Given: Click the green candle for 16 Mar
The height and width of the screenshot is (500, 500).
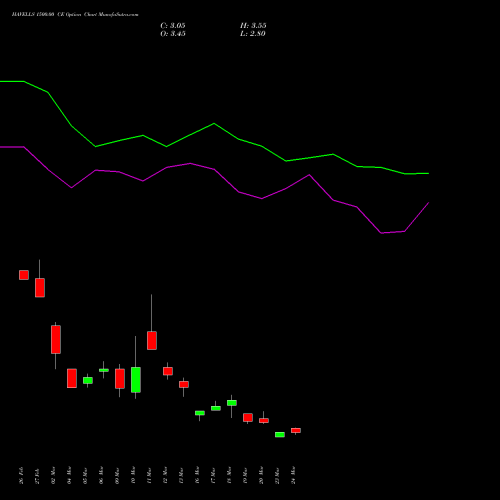Looking at the screenshot, I should click(200, 413).
